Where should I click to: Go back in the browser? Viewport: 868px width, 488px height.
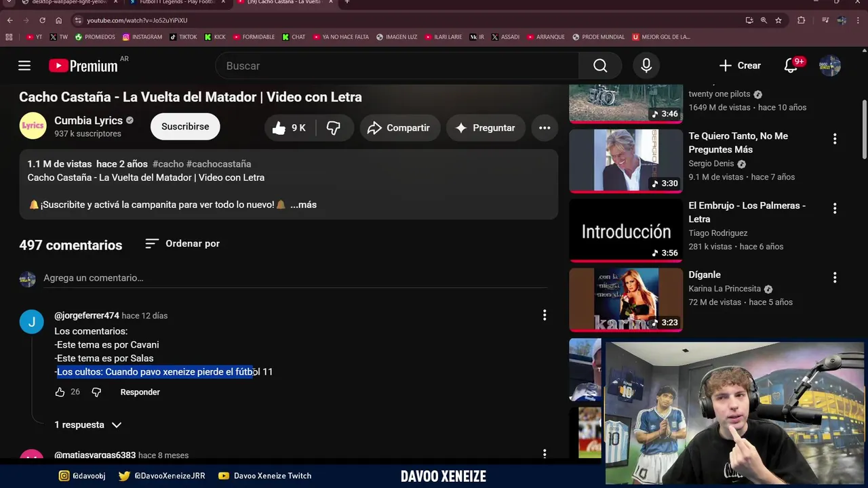coord(9,20)
